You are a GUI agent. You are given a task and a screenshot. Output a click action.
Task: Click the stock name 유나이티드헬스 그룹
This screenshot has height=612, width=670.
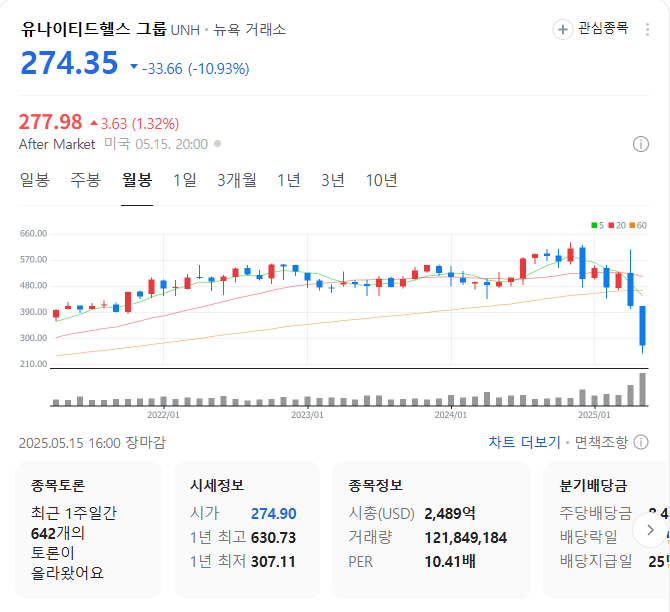[x=94, y=29]
